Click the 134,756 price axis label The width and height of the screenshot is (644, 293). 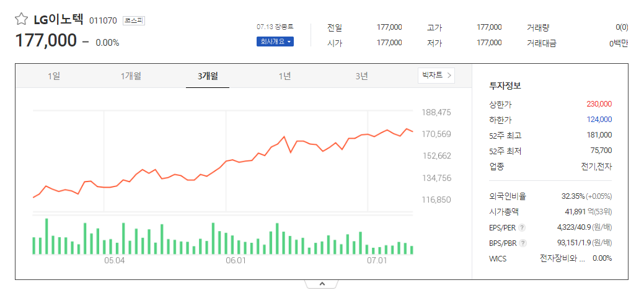click(436, 178)
